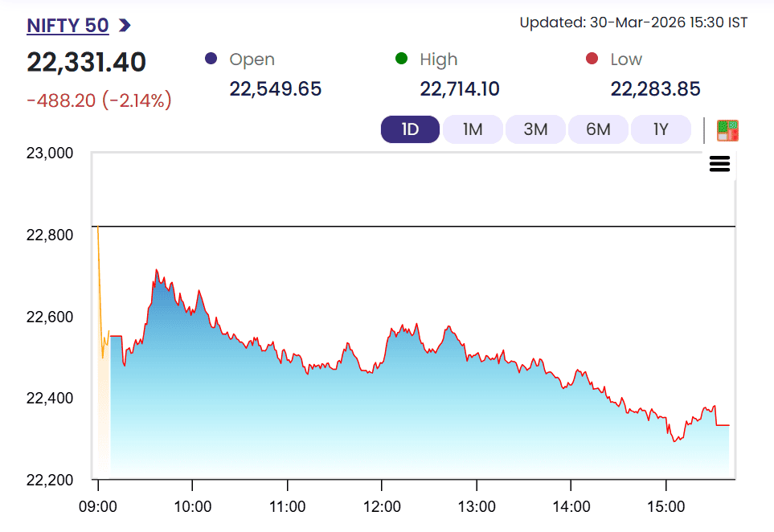Select the 6M time range

[598, 129]
